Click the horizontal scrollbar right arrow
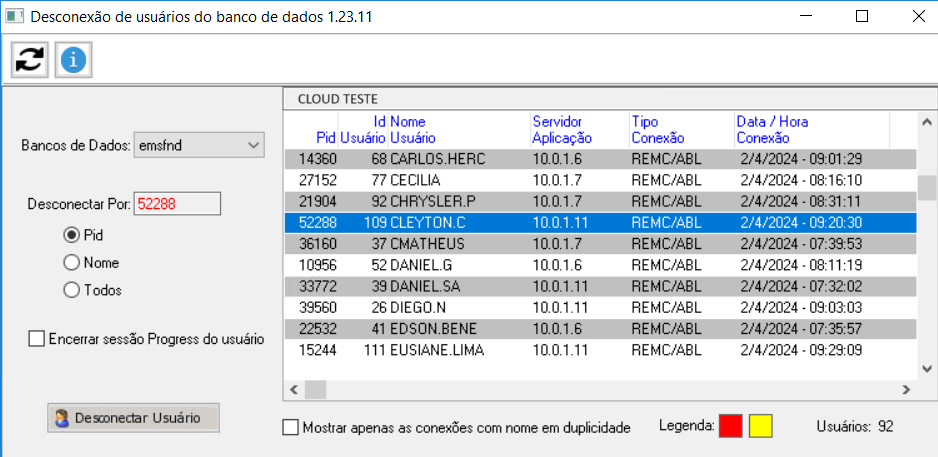The image size is (938, 457). pyautogui.click(x=906, y=390)
